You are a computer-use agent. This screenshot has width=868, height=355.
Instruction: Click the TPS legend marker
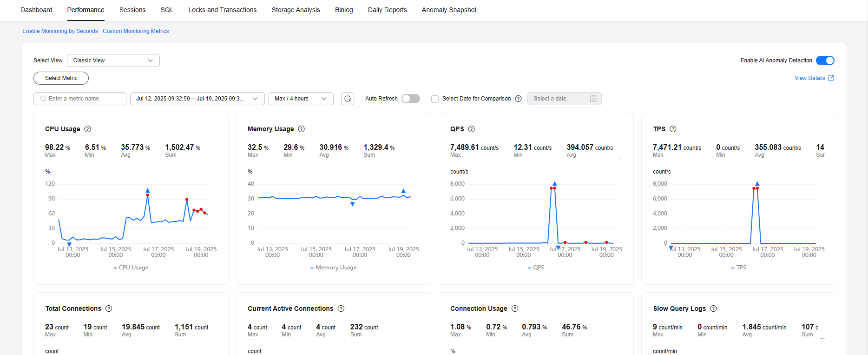coord(733,268)
